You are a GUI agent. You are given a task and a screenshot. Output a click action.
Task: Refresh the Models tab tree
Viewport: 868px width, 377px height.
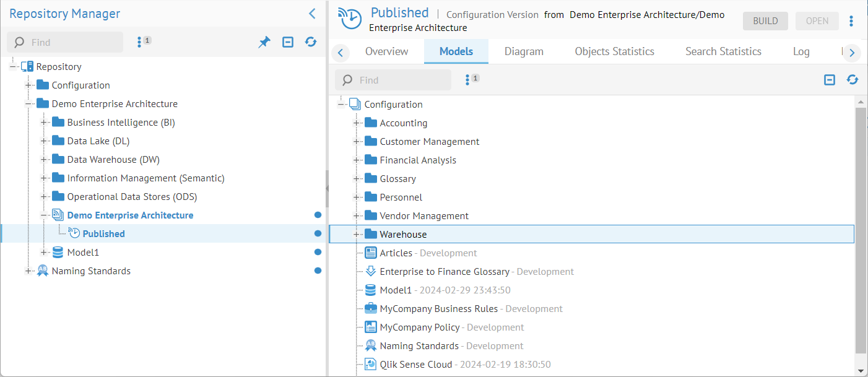coord(853,80)
